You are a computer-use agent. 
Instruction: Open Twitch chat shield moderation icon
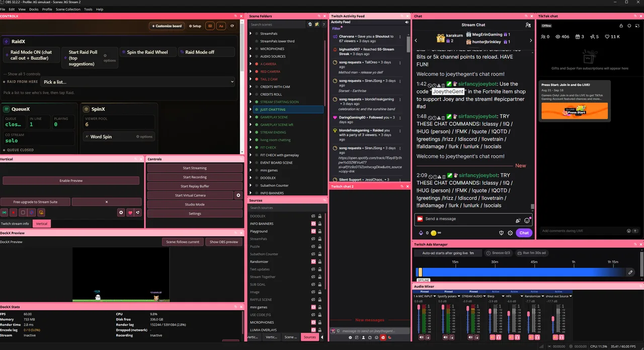click(x=501, y=233)
